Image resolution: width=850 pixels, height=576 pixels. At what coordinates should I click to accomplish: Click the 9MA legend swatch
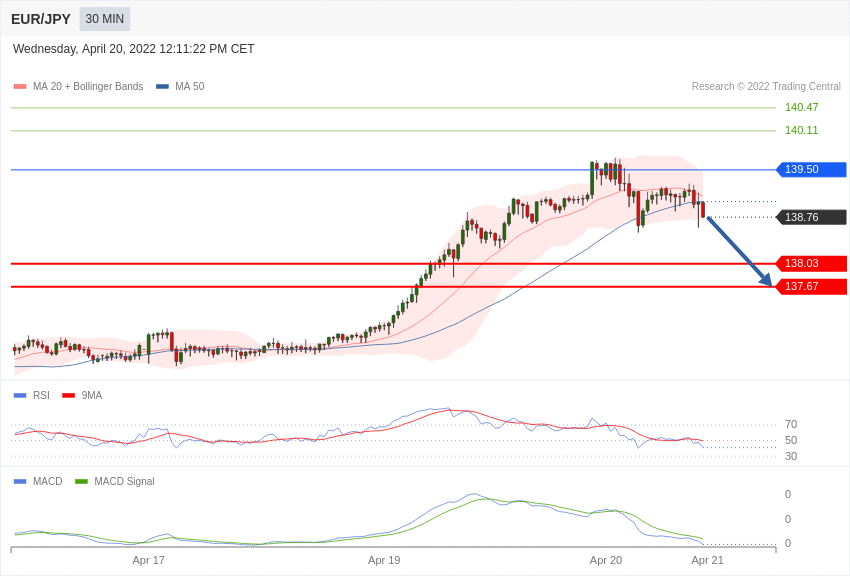point(69,396)
